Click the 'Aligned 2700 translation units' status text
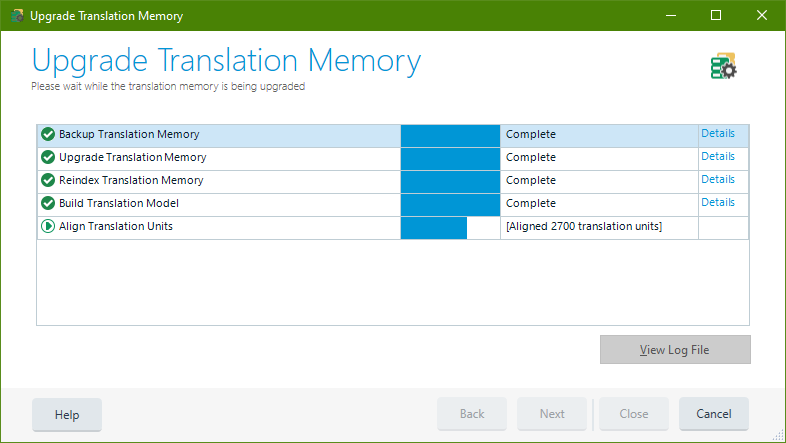 pyautogui.click(x=584, y=227)
